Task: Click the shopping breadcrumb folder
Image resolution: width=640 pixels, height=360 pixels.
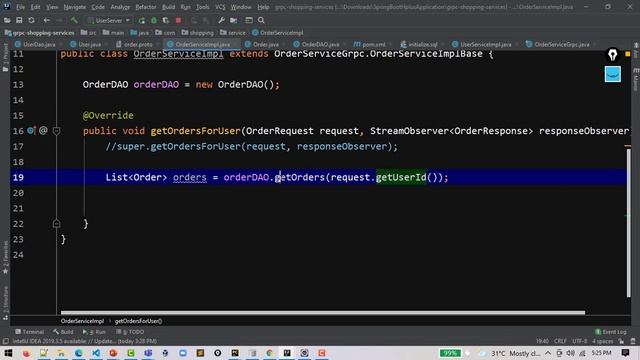Action: [198, 33]
